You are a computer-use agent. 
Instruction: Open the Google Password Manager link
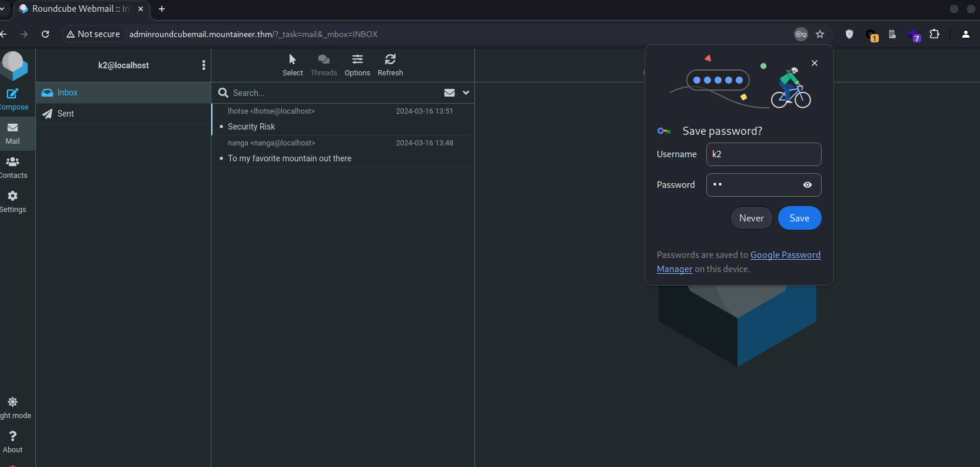785,255
